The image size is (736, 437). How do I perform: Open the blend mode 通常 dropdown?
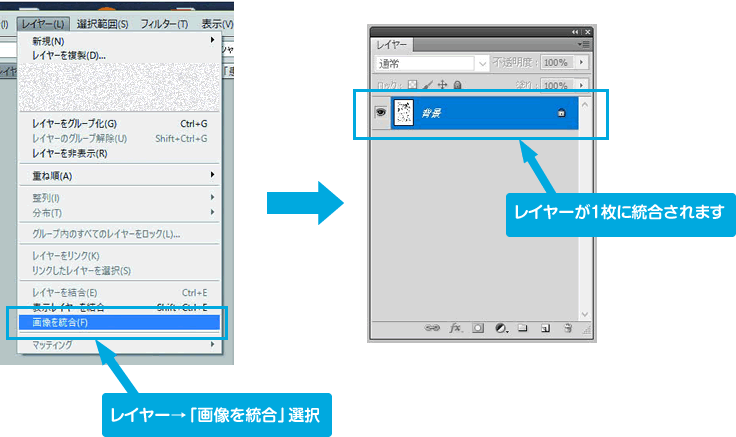[x=433, y=63]
